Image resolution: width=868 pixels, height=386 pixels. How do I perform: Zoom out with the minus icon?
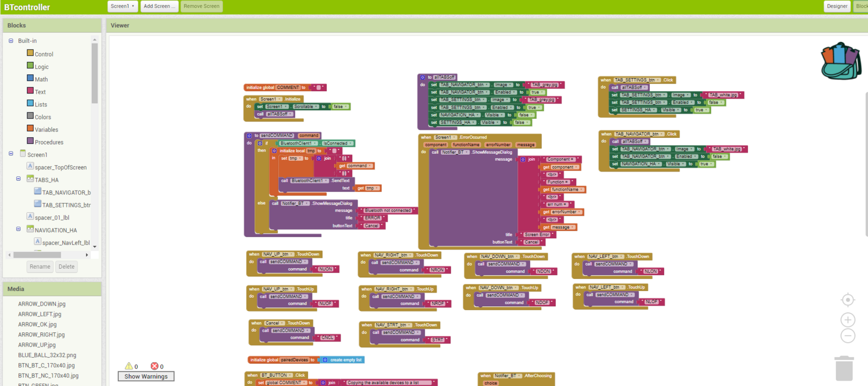click(x=847, y=336)
